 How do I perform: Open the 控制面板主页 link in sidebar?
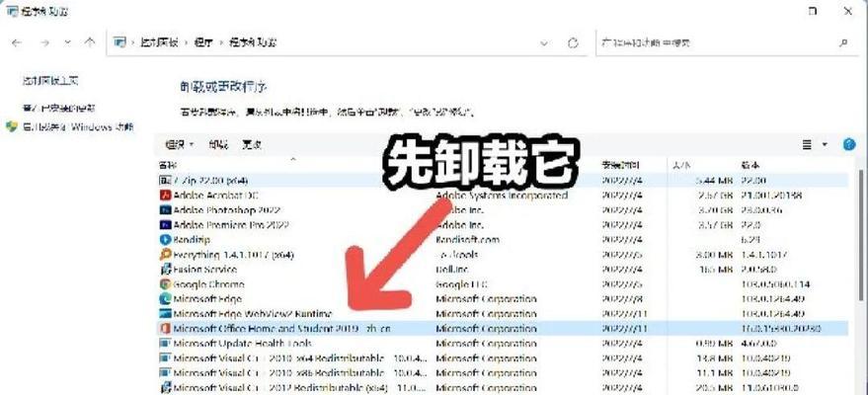(49, 81)
